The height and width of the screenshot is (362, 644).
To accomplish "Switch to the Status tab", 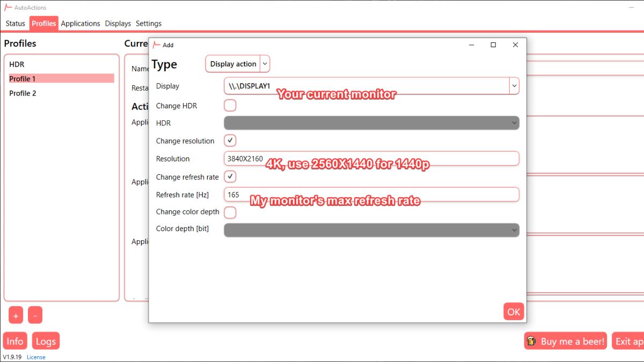I will 15,23.
